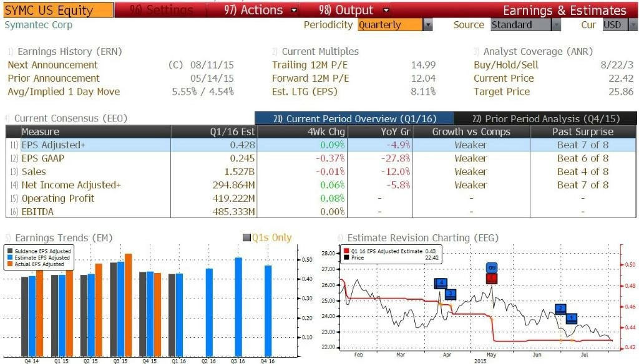Click the EBITDA estimate 485.333M
639x364 pixels.
click(234, 212)
